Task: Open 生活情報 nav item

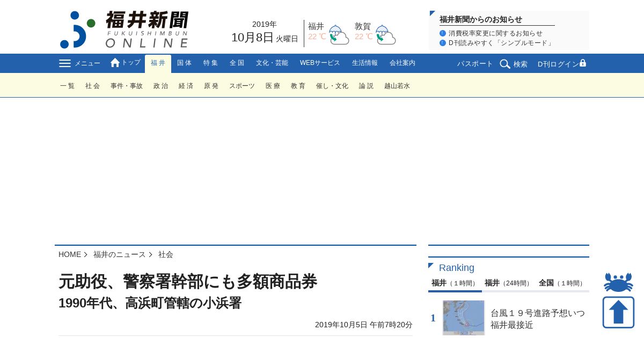Action: (365, 63)
